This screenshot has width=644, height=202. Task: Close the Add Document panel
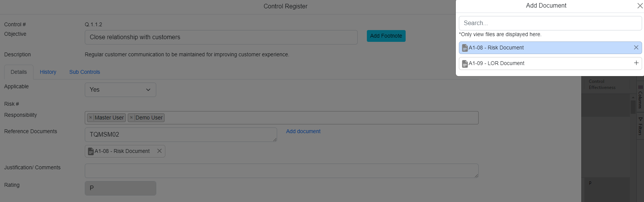pyautogui.click(x=640, y=6)
